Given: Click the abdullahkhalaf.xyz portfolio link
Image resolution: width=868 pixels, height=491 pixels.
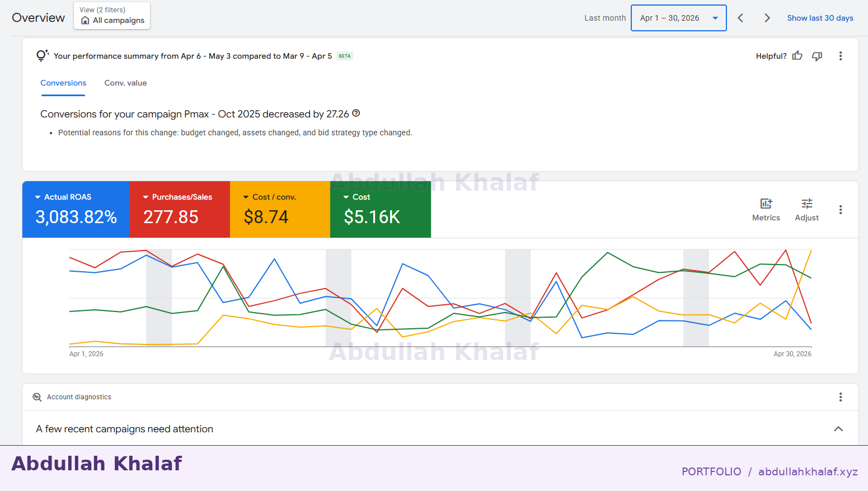Looking at the screenshot, I should point(808,471).
